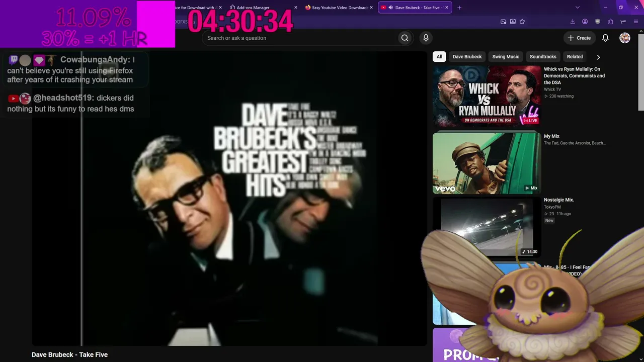The image size is (644, 362).
Task: Click the shield extension icon in toolbar
Action: tap(598, 22)
